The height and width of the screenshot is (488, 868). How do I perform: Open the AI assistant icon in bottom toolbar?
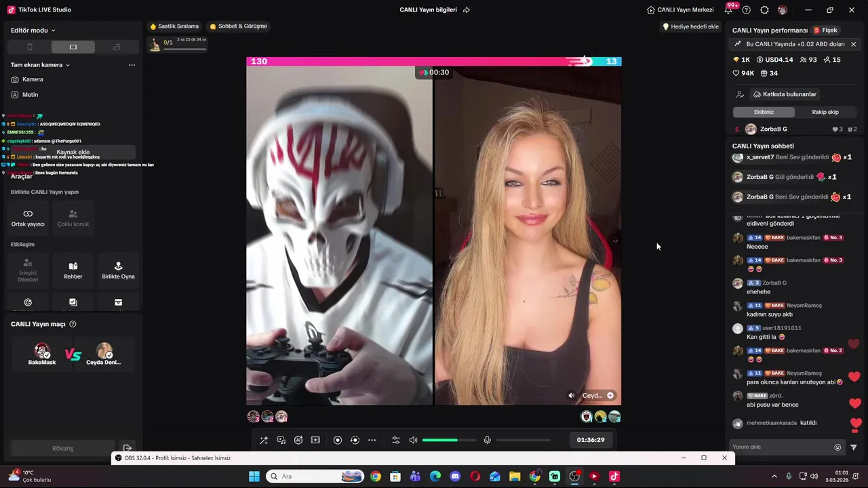298,440
